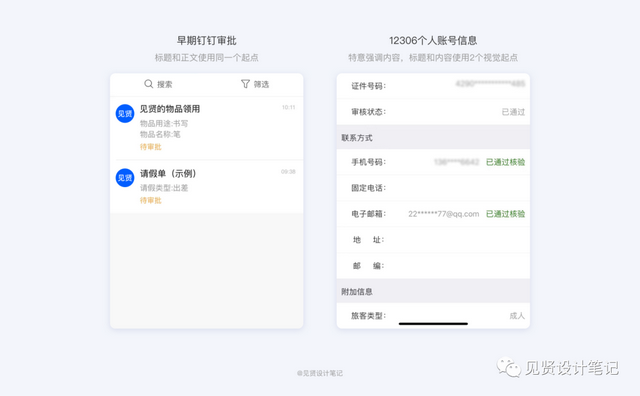Image resolution: width=640 pixels, height=396 pixels.
Task: Click 待审批 status under 物品名称:笔
Action: (x=151, y=147)
